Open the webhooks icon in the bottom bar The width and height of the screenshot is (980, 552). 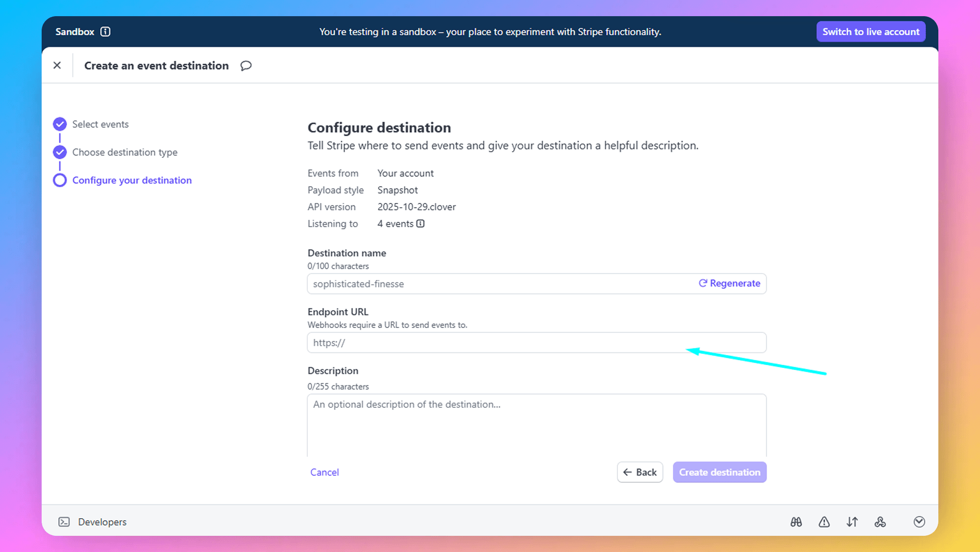tap(880, 522)
